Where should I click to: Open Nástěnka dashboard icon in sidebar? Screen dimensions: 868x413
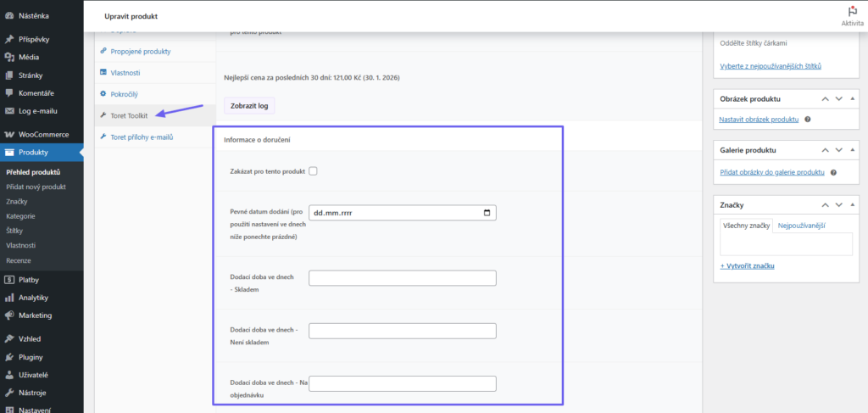tap(8, 16)
